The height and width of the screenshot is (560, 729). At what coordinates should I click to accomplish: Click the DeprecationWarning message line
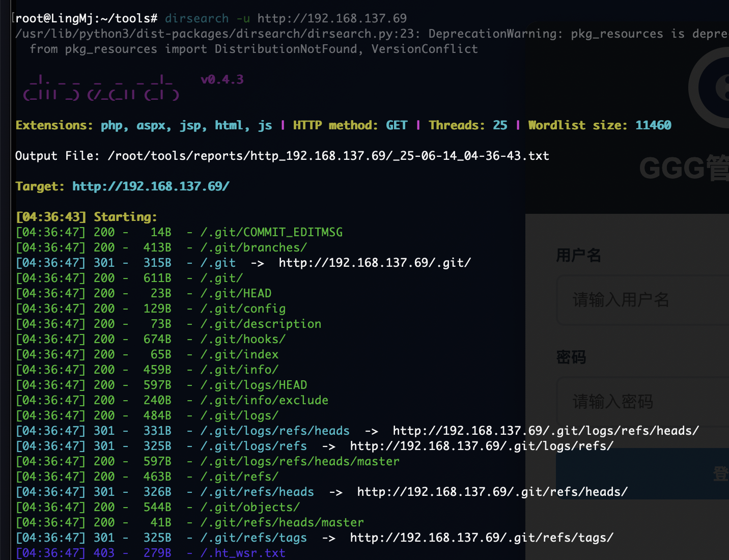[x=372, y=34]
